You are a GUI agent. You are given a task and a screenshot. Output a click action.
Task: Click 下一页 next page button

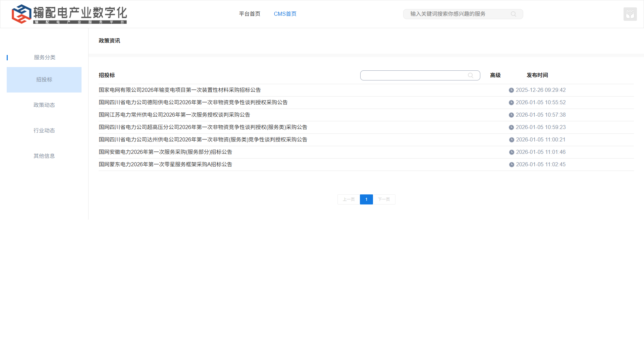(384, 199)
